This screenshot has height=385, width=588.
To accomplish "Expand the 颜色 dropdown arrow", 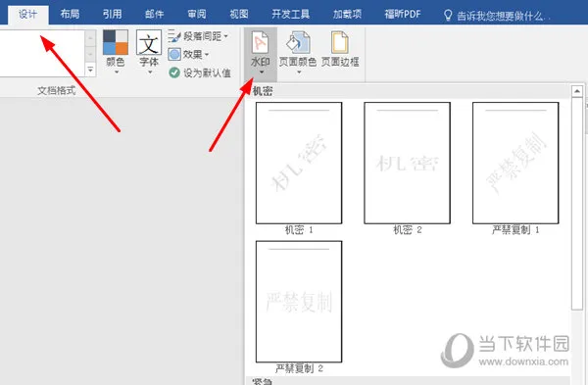I will coord(117,72).
